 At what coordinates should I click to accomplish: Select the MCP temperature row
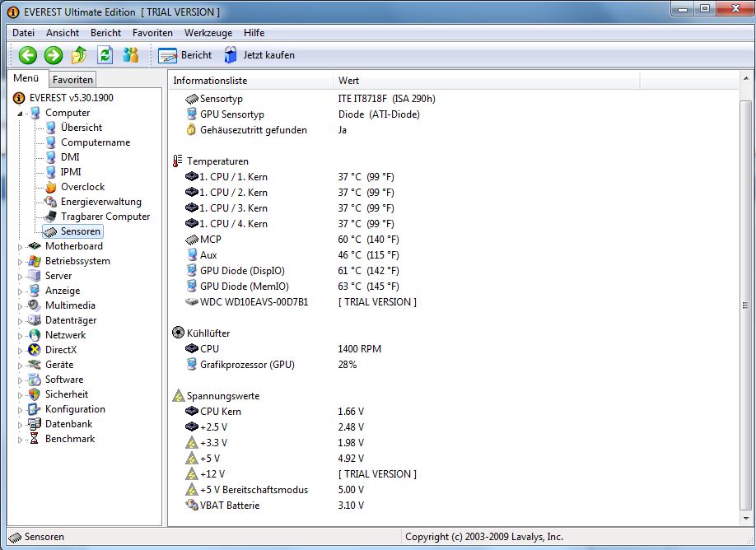click(292, 240)
